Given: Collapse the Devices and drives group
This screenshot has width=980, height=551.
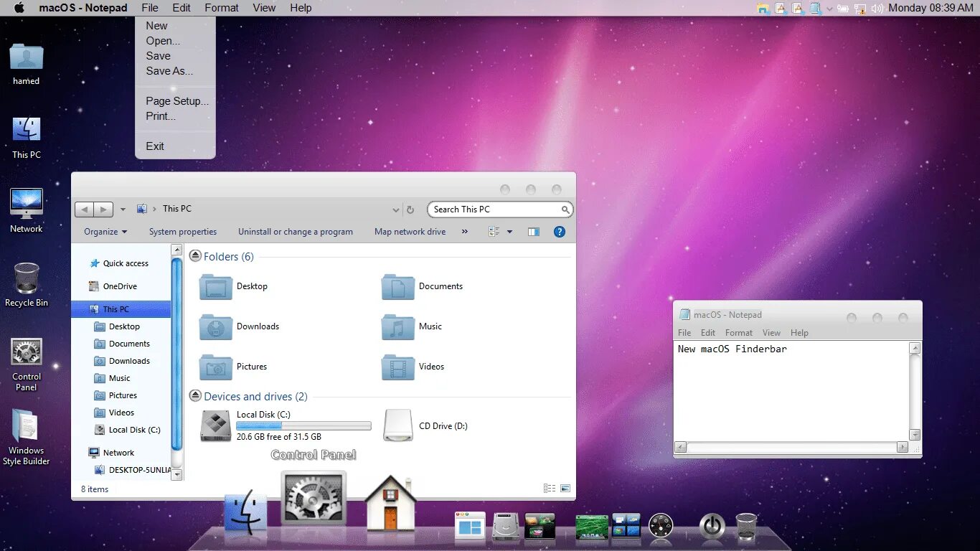Looking at the screenshot, I should 195,396.
